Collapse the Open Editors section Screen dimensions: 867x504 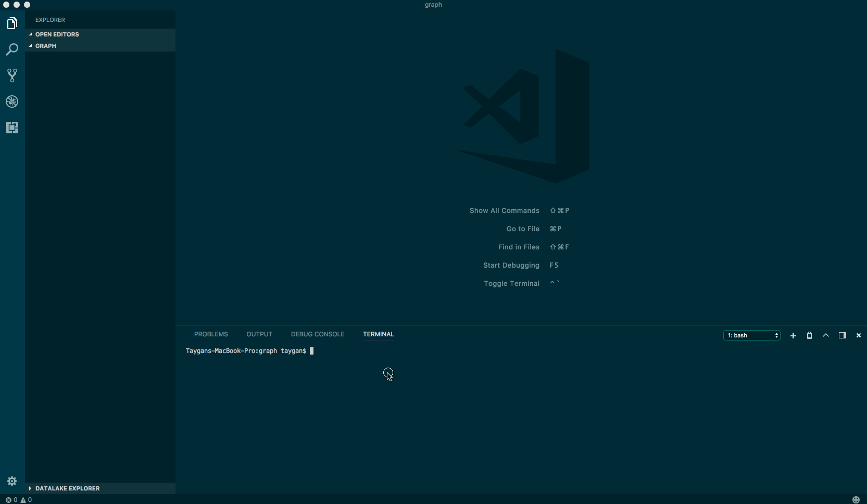(x=100, y=34)
